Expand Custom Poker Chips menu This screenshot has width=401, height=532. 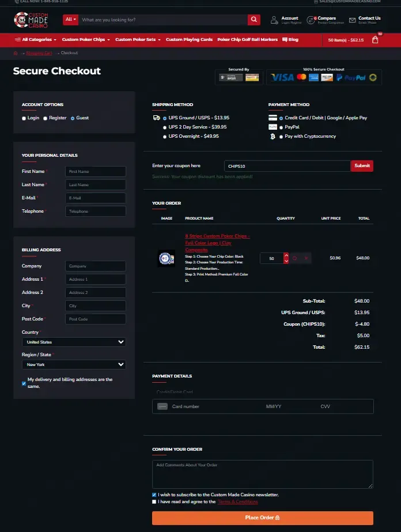86,40
